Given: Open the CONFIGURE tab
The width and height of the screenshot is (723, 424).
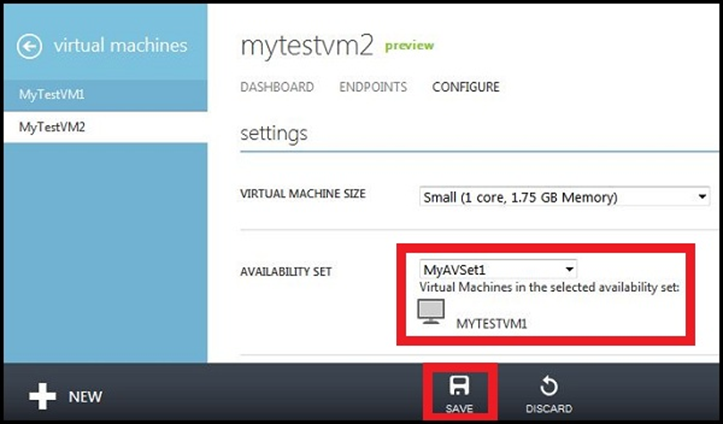Looking at the screenshot, I should point(466,87).
